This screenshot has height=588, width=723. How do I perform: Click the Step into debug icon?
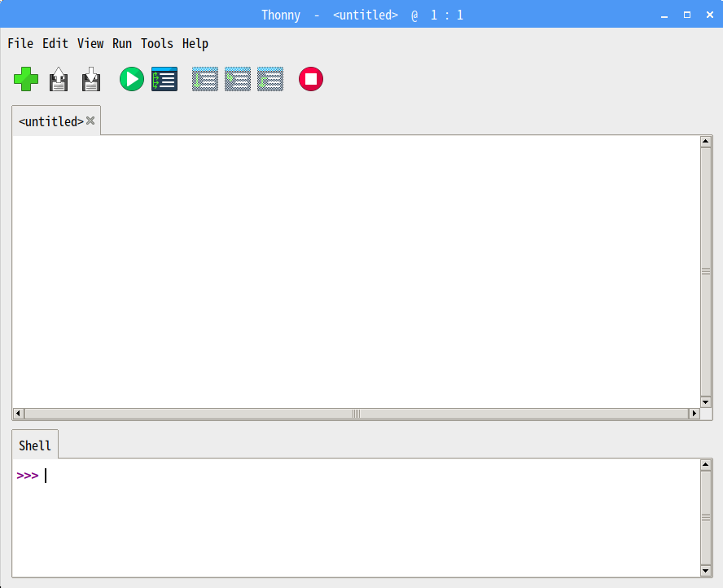[x=238, y=79]
